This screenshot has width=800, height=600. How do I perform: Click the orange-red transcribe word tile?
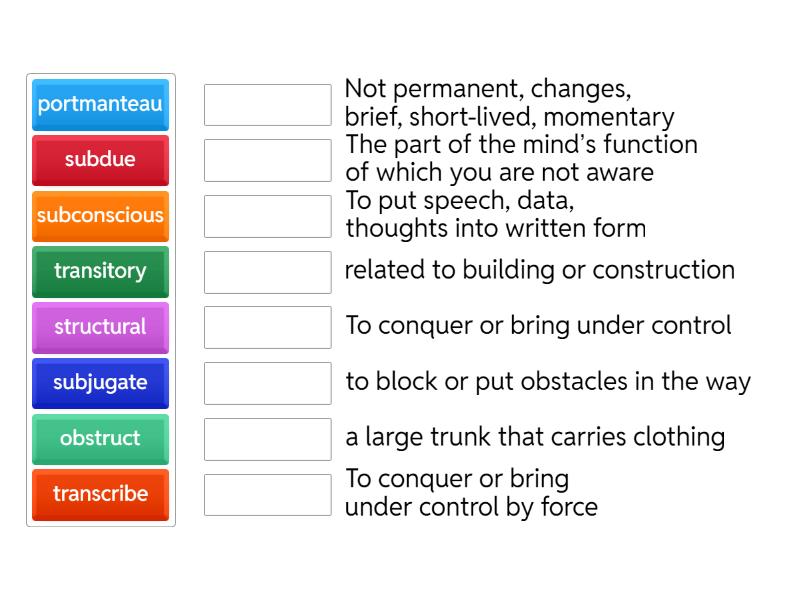pyautogui.click(x=100, y=494)
